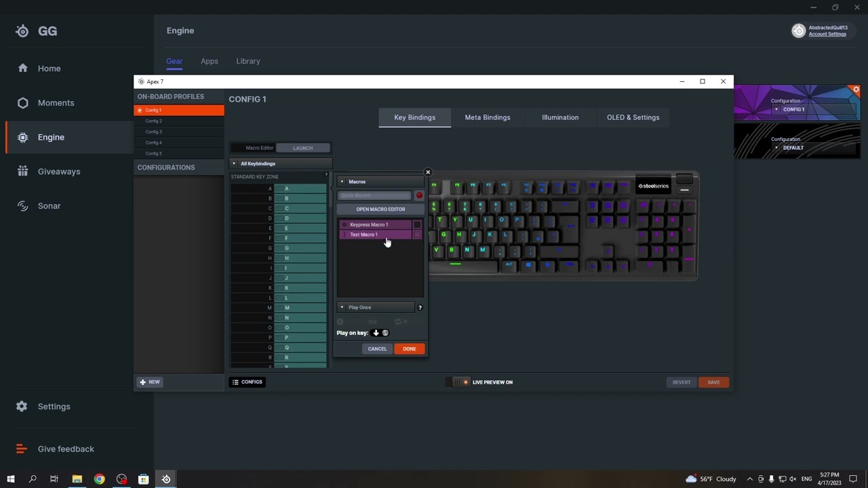The height and width of the screenshot is (488, 868).
Task: Select the Gear tab in Engine
Action: click(174, 61)
